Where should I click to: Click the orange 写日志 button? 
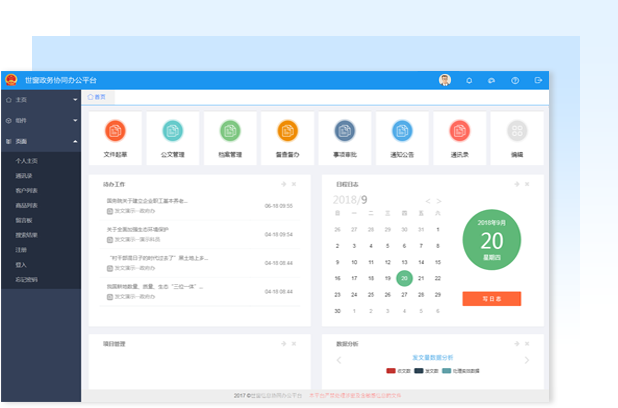[x=491, y=298]
